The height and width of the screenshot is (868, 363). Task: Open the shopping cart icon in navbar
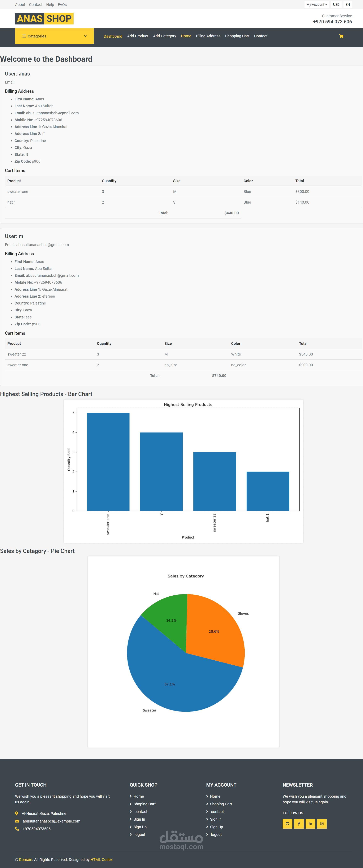341,36
